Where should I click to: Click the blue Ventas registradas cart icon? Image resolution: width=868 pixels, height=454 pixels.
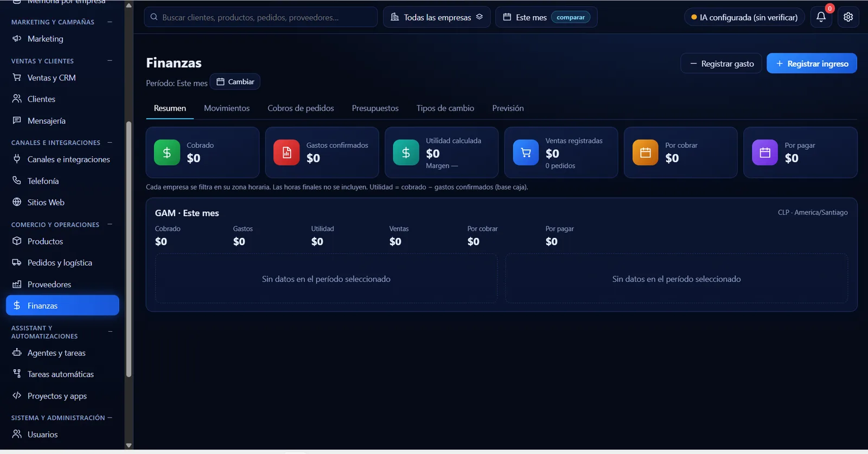[x=526, y=153]
